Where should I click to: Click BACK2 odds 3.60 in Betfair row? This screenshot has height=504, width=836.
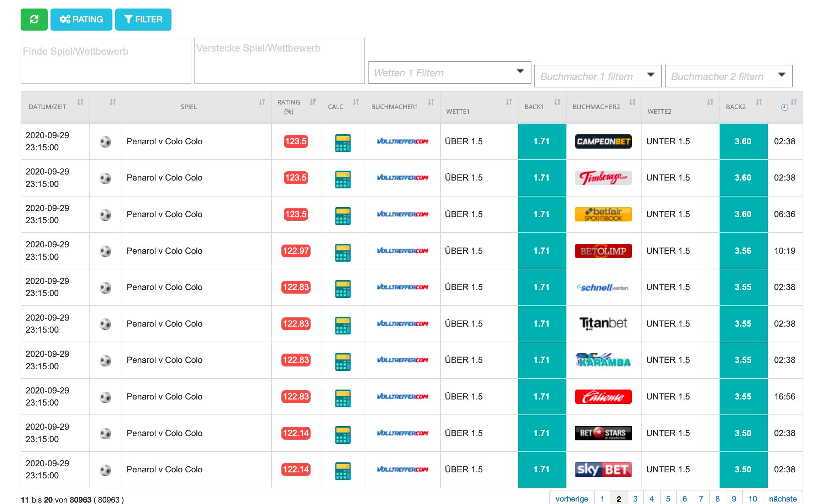point(744,214)
